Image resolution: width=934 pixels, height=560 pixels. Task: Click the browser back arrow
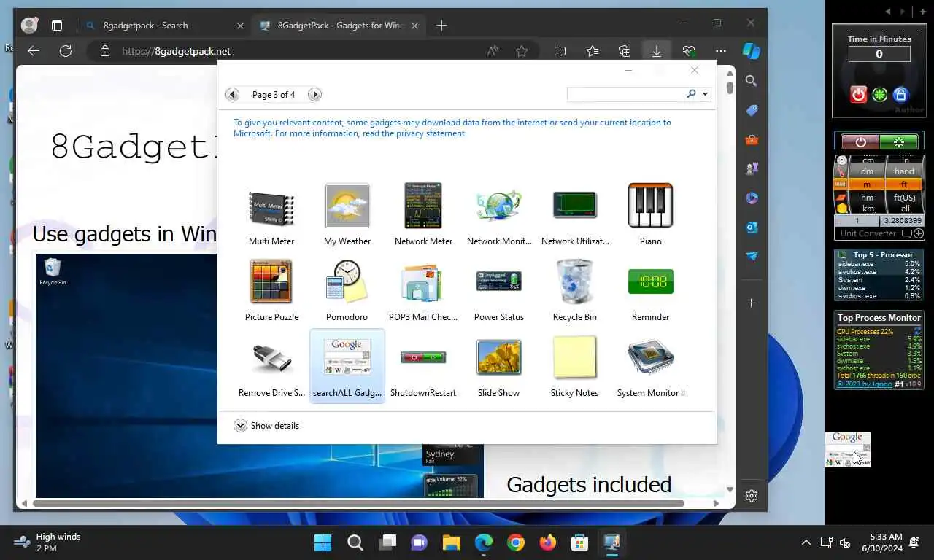pyautogui.click(x=33, y=51)
